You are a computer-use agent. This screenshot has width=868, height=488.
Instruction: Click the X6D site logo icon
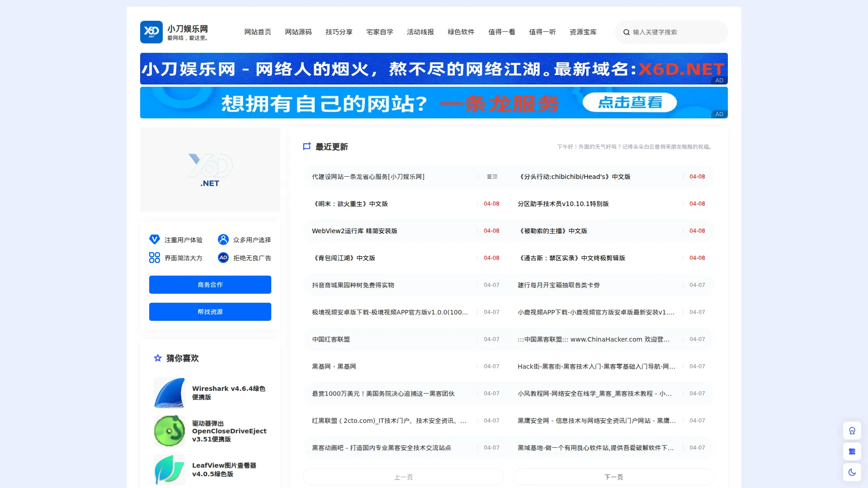151,32
